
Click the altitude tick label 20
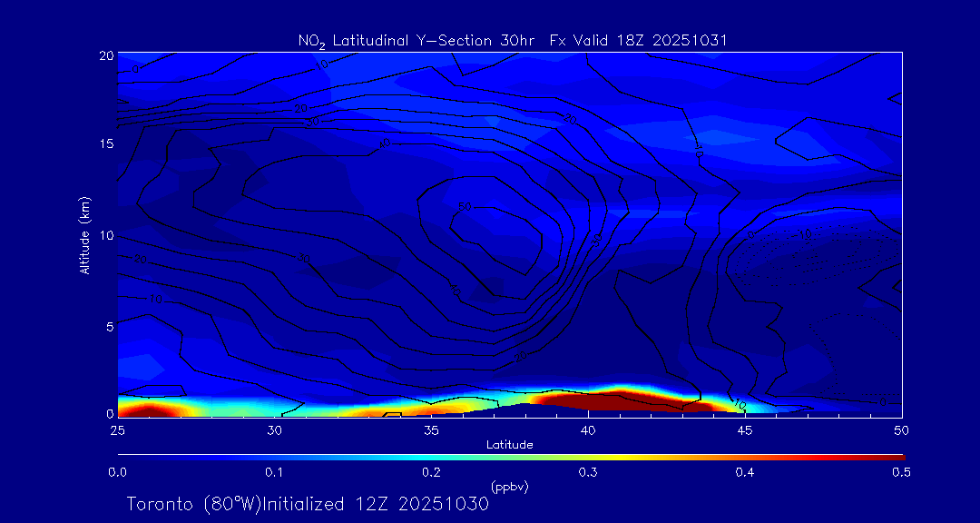pyautogui.click(x=103, y=54)
